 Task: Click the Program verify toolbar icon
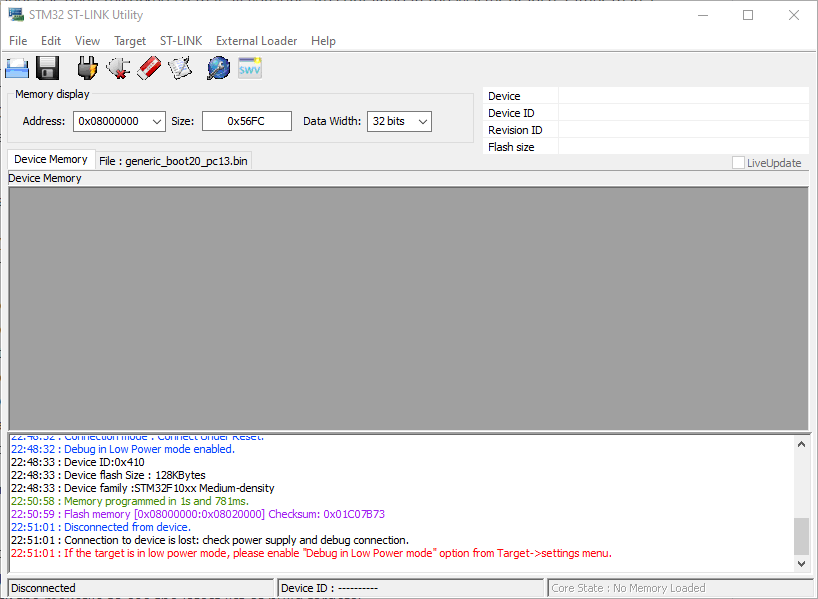point(180,68)
